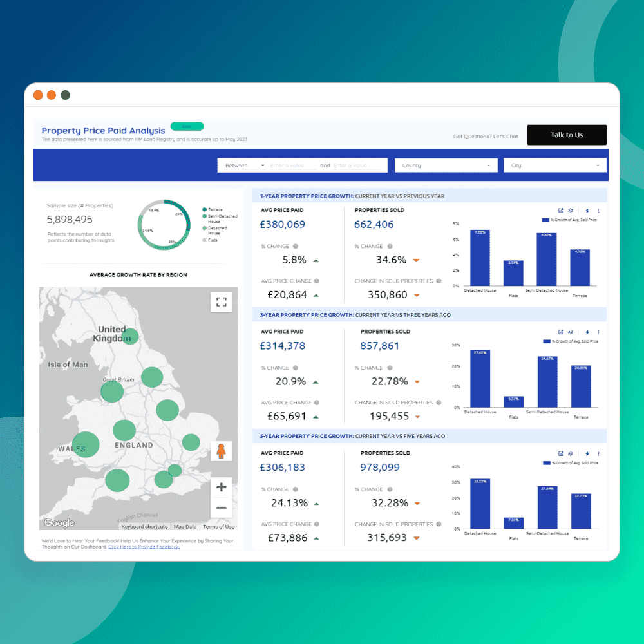This screenshot has height=644, width=644.
Task: Click the 27.62% Detached House bar in 3-year chart
Action: click(480, 379)
